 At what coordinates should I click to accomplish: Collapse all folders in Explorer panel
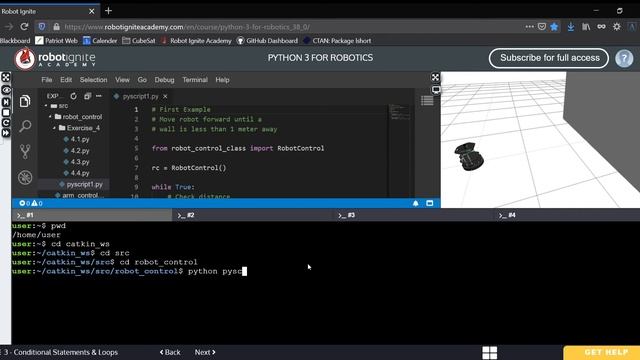tap(87, 96)
